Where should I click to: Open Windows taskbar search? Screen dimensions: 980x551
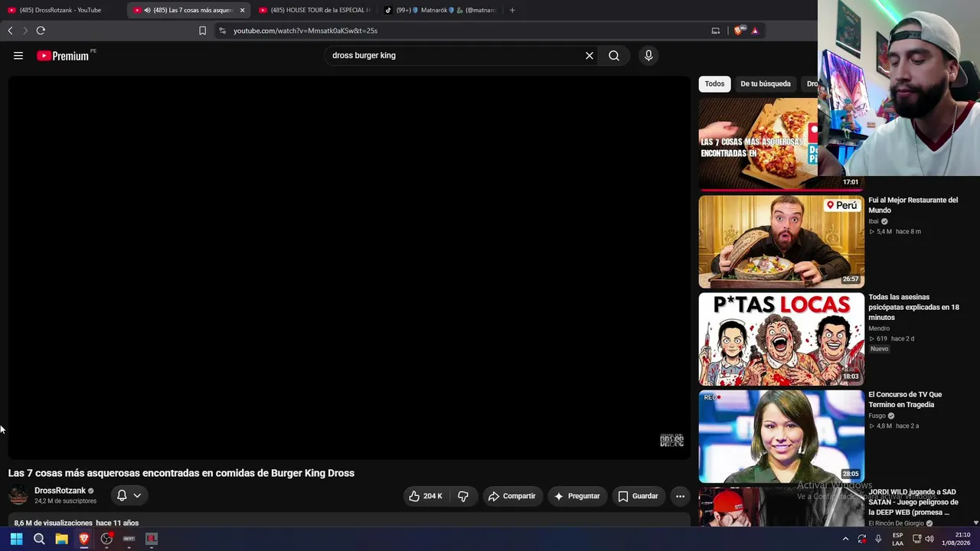pos(39,539)
